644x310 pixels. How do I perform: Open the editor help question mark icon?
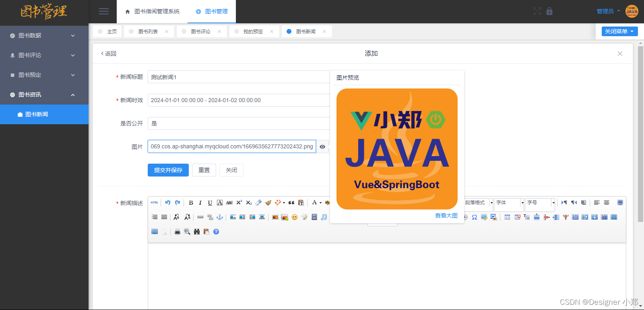pos(216,232)
